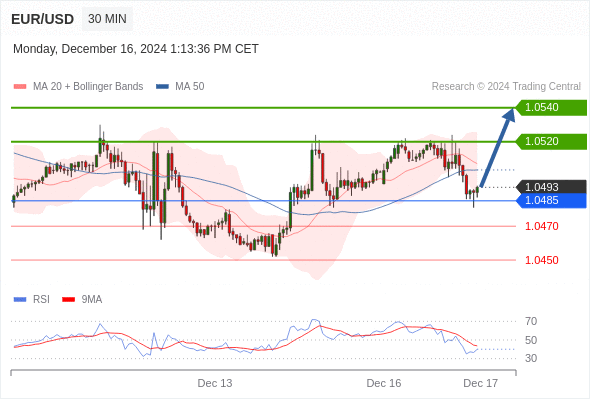Click the Dec 17 date axis label

coord(481,383)
